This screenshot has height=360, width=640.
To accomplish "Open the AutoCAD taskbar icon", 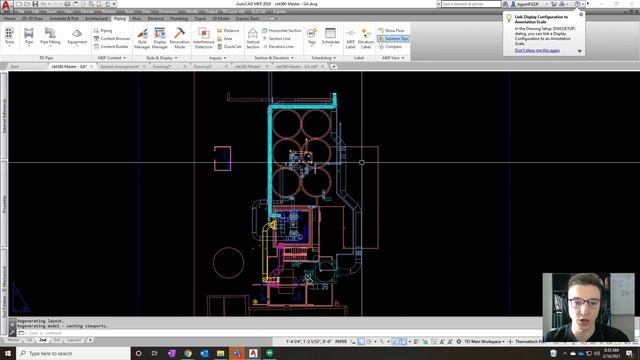I will (x=253, y=353).
